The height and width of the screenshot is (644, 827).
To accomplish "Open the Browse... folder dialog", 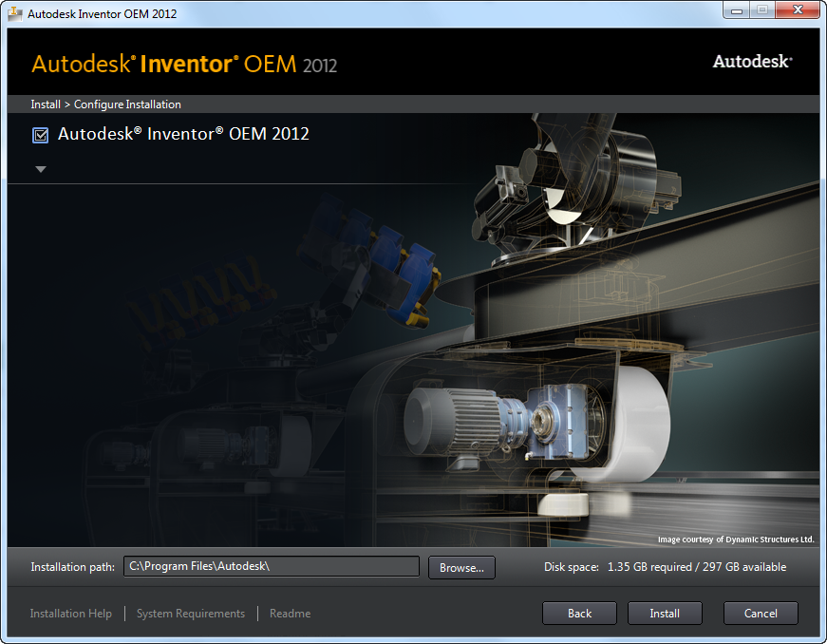I will [x=461, y=567].
